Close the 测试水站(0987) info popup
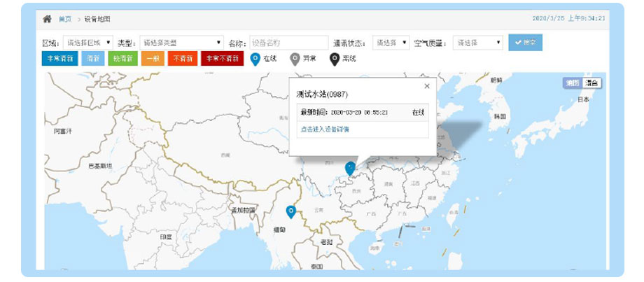 427,86
